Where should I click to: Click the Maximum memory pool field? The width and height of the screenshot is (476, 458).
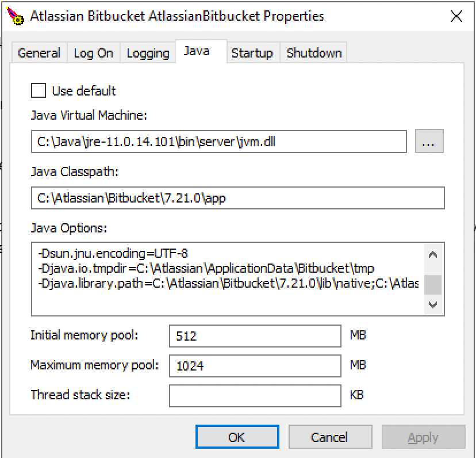255,365
